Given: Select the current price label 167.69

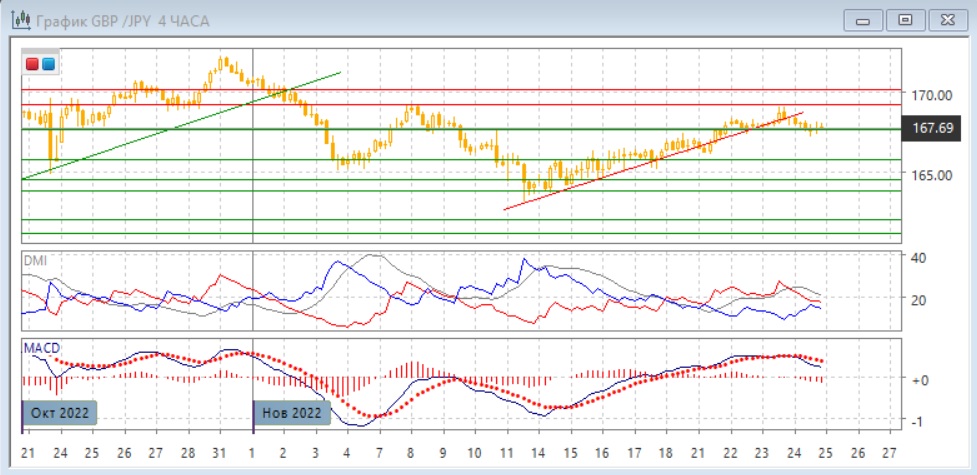Looking at the screenshot, I should 929,128.
